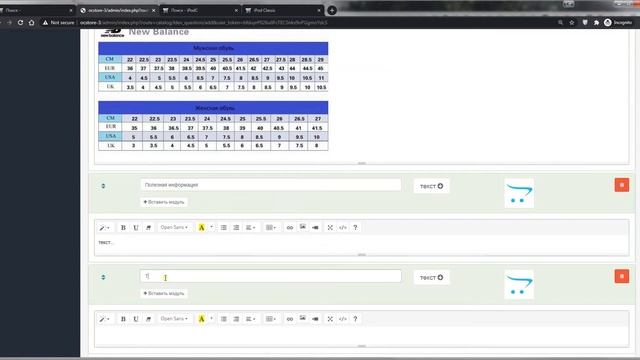The width and height of the screenshot is (640, 360).
Task: Switch the 'текст...' editor to code view
Action: click(x=343, y=227)
